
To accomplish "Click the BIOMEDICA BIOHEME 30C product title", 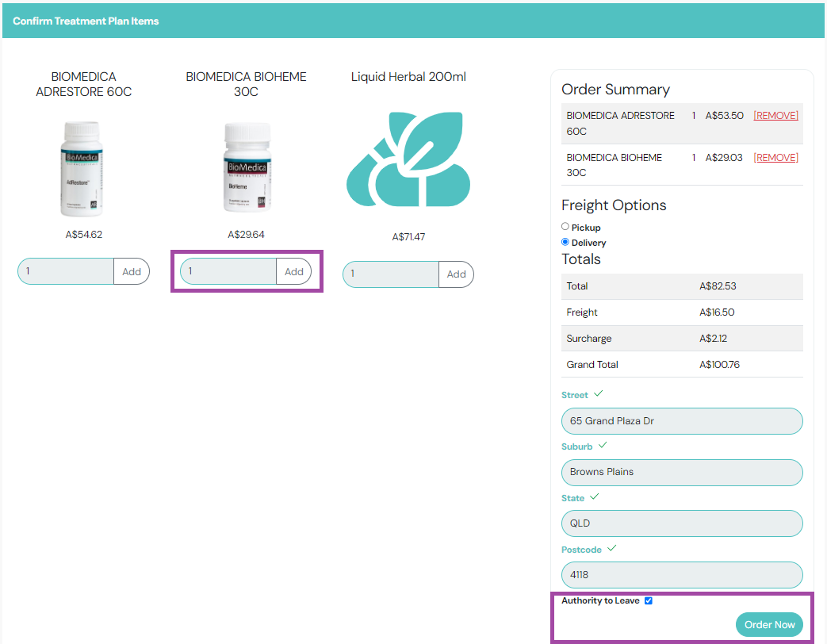I will 246,84.
